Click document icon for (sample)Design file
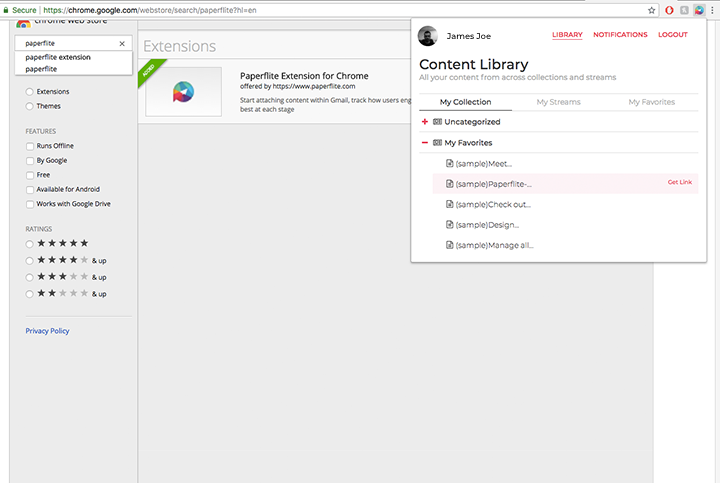This screenshot has height=483, width=720. tap(450, 225)
